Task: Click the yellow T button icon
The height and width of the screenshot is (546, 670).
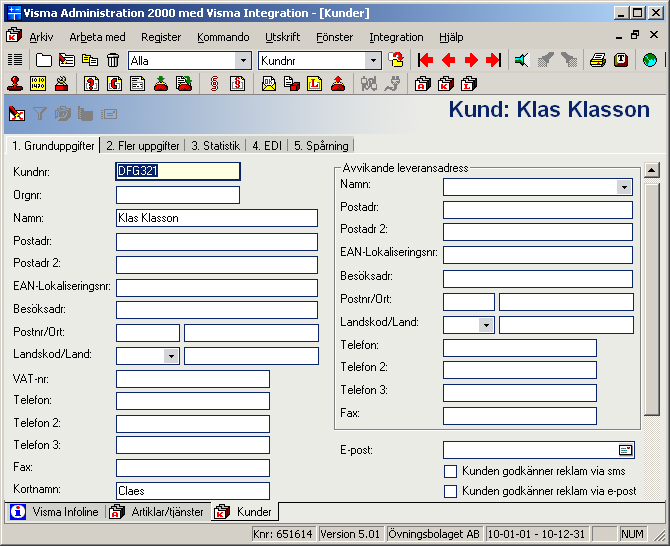Action: point(621,60)
